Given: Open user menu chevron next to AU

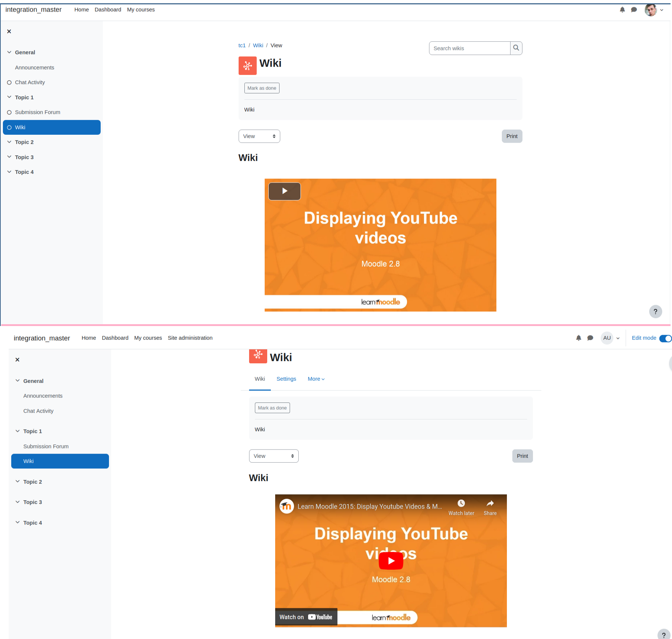Looking at the screenshot, I should (x=618, y=338).
